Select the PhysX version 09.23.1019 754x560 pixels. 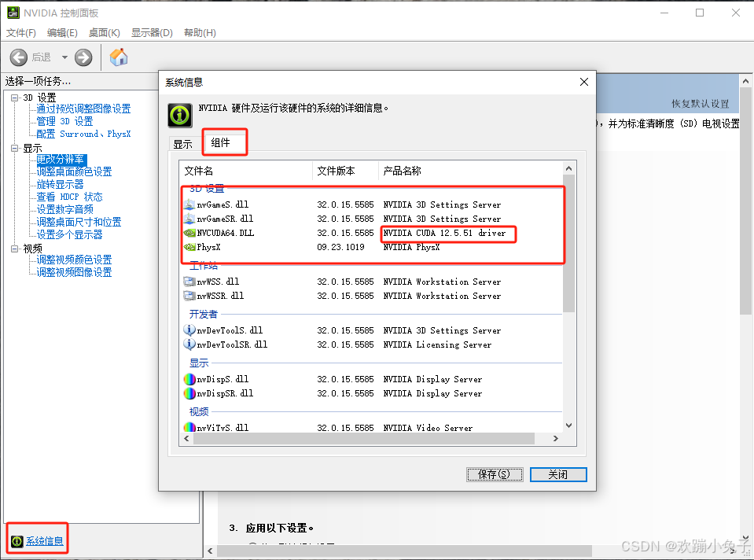point(340,247)
